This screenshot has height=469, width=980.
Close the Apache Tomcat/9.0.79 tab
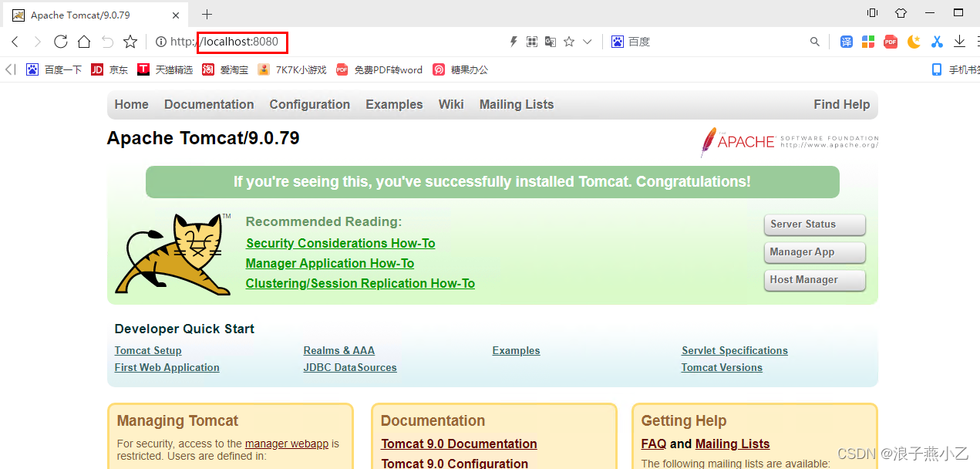click(177, 15)
